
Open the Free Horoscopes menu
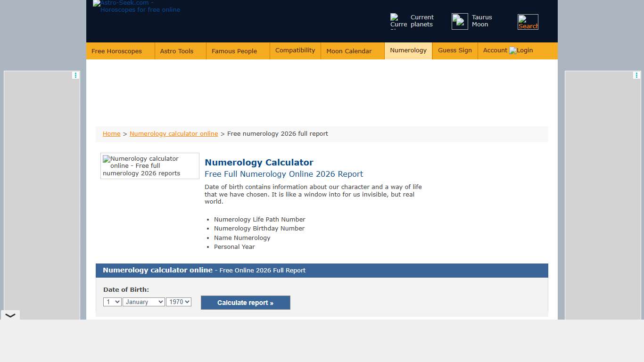point(116,51)
